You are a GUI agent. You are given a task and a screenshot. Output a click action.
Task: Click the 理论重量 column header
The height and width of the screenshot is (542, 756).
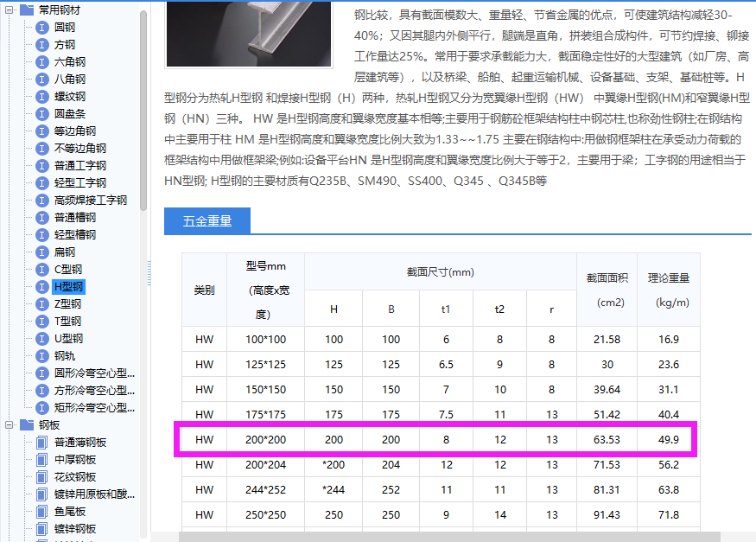pyautogui.click(x=669, y=290)
